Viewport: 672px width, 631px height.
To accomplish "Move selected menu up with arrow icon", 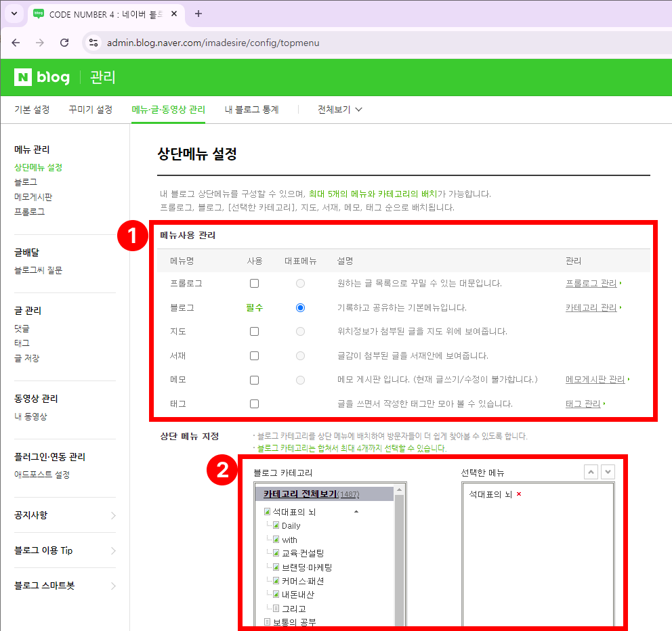I will [x=591, y=472].
